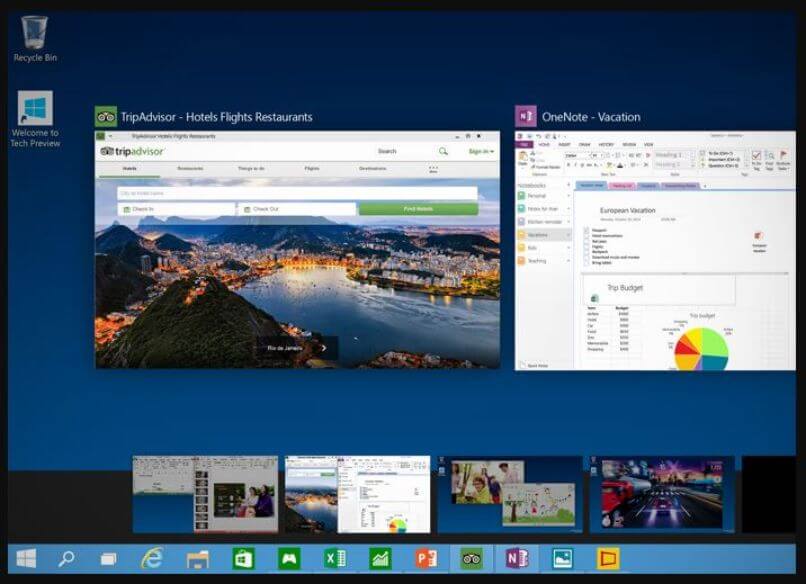The height and width of the screenshot is (584, 806).
Task: Switch to the Restaurants tab in TripAdvisor
Action: [190, 169]
